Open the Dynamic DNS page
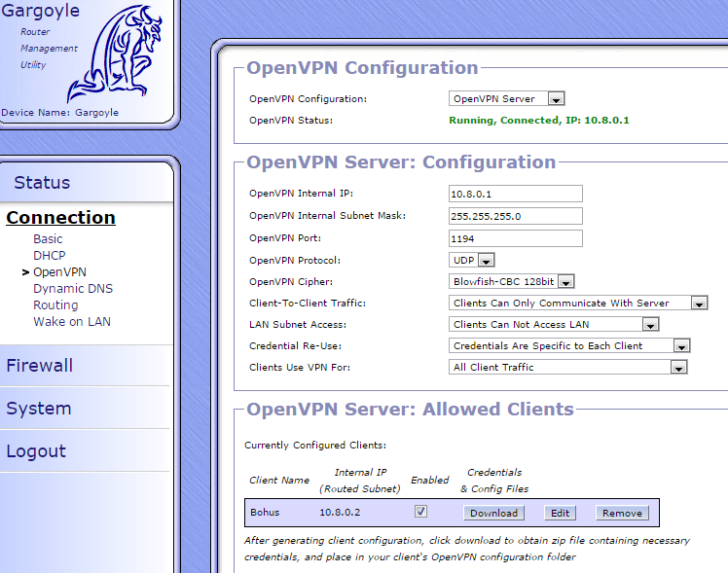The image size is (728, 573). click(x=73, y=289)
